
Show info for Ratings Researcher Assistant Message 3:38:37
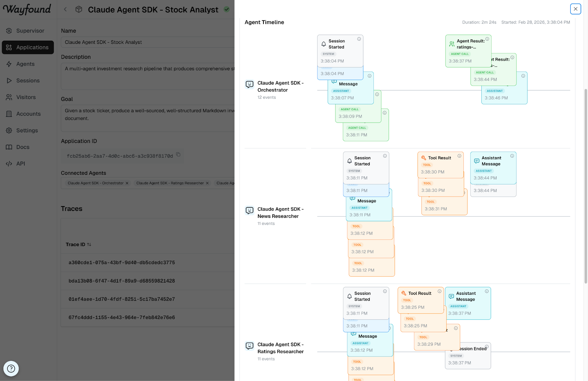point(487,291)
